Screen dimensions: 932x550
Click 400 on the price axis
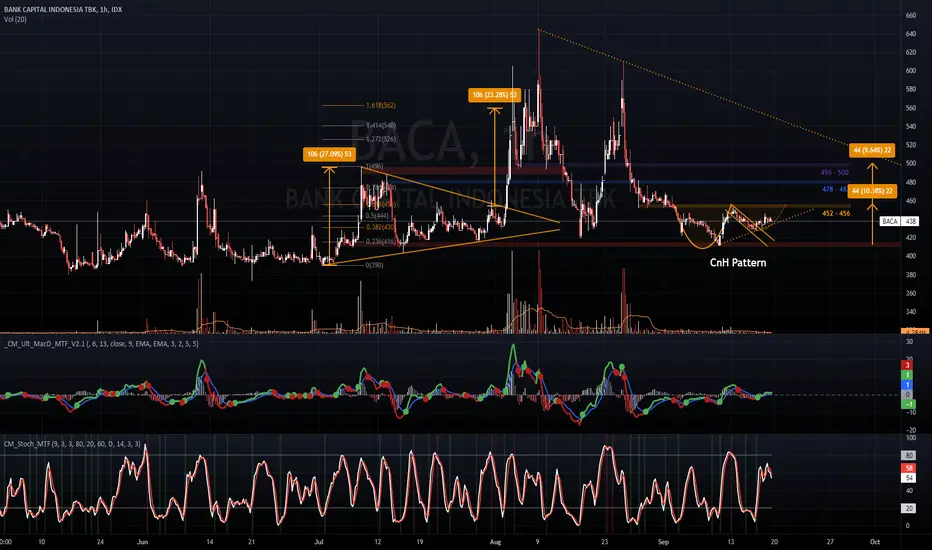pyautogui.click(x=911, y=256)
